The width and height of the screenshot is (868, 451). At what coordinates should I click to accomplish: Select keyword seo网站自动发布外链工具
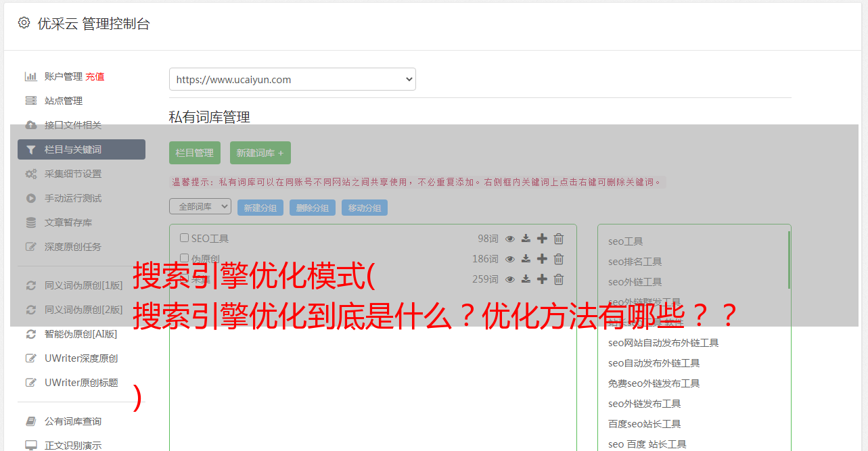click(x=664, y=343)
